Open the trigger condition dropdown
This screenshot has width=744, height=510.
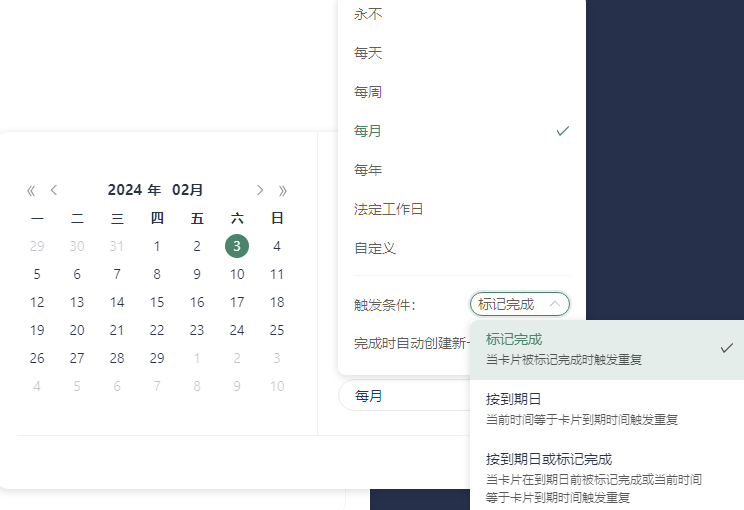tap(519, 304)
